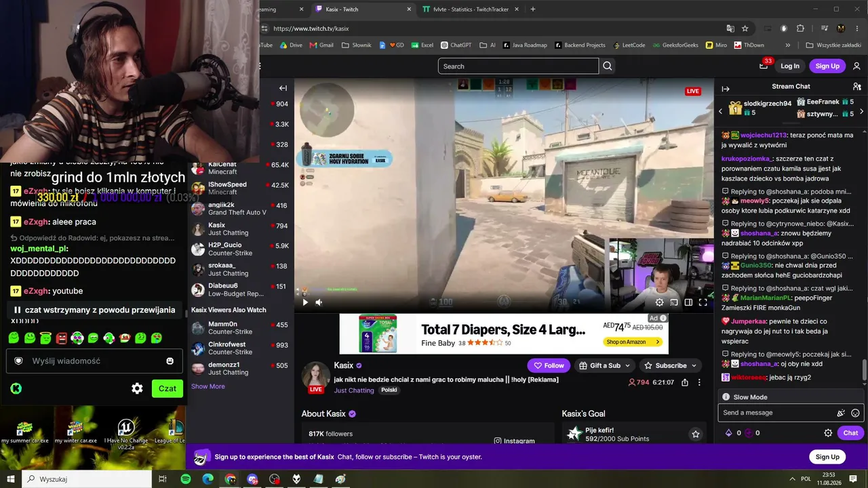Open the browser extensions puzzle icon
868x488 pixels.
click(x=800, y=28)
